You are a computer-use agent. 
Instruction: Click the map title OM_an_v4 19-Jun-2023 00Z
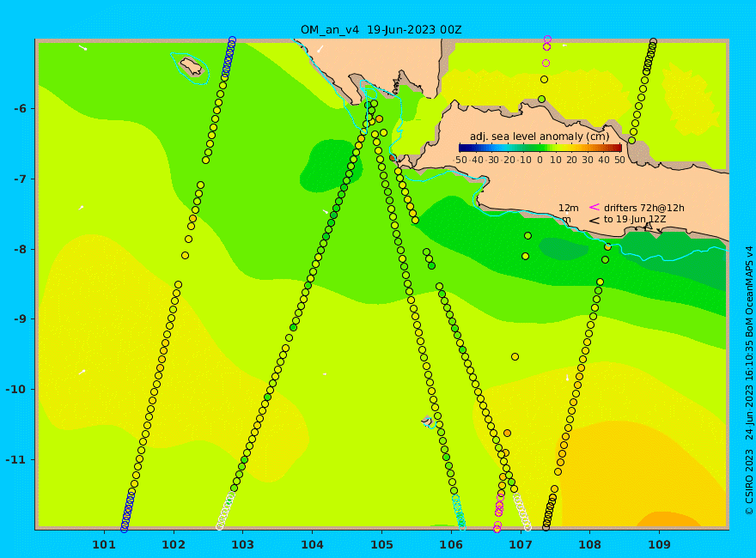[x=381, y=30]
